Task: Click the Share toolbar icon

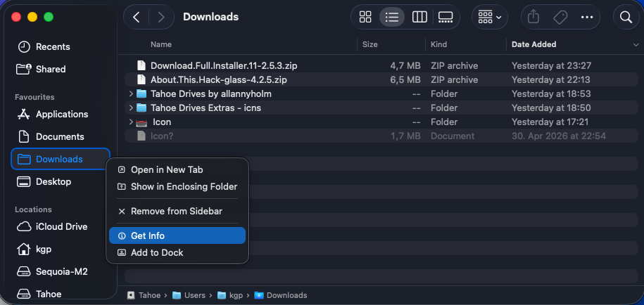Action: [x=533, y=17]
